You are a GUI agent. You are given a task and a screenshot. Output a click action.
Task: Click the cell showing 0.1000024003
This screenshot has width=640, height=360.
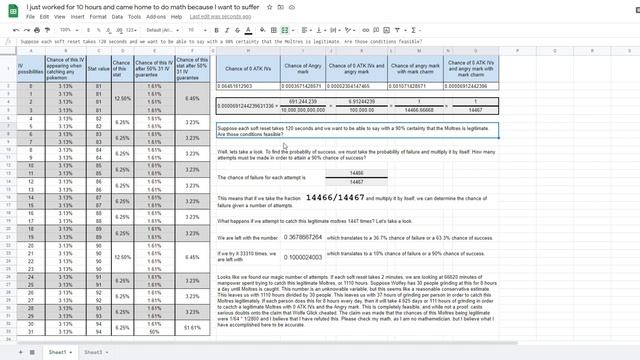point(303,257)
